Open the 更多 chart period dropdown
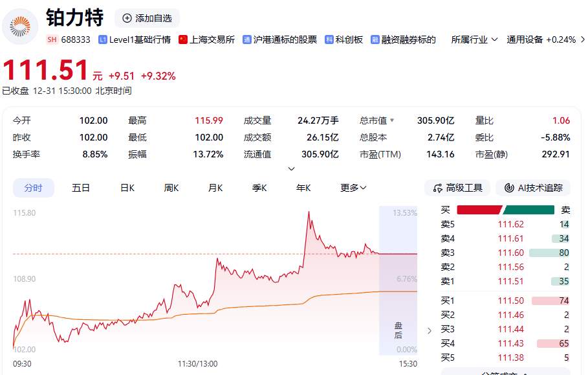Image resolution: width=588 pixels, height=375 pixels. tap(353, 187)
